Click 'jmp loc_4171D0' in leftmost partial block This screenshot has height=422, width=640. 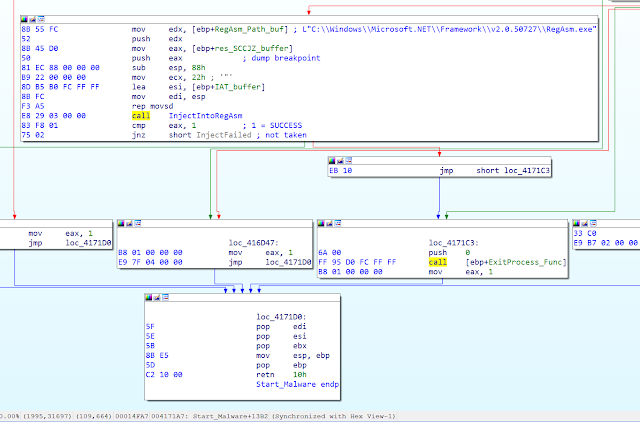(x=70, y=243)
